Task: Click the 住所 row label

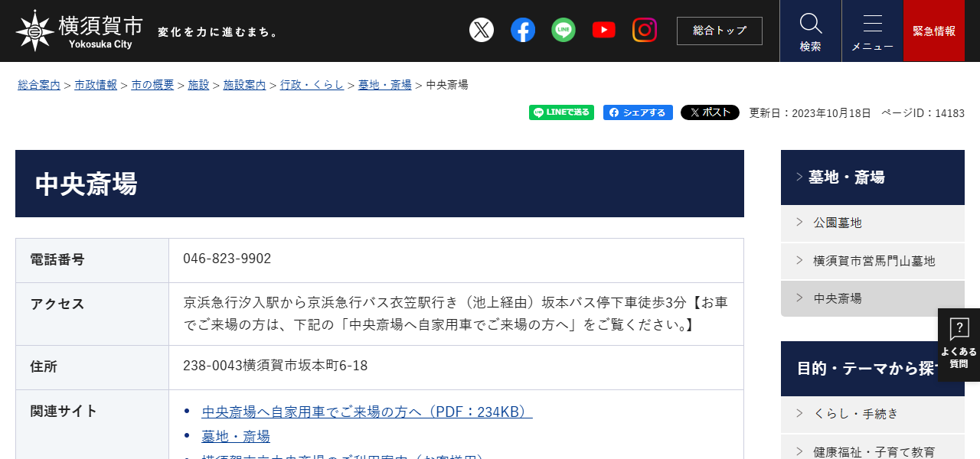Action: [x=44, y=366]
